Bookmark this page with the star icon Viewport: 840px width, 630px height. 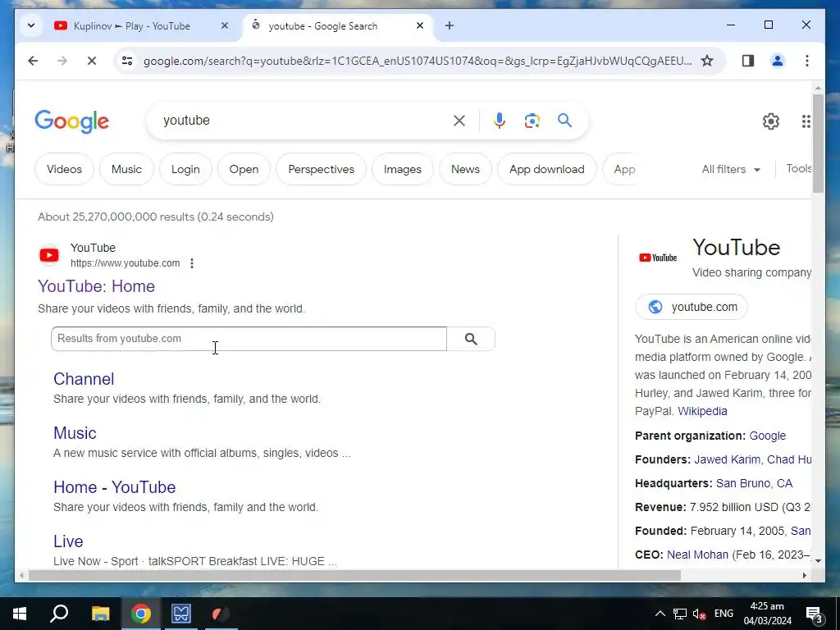707,61
